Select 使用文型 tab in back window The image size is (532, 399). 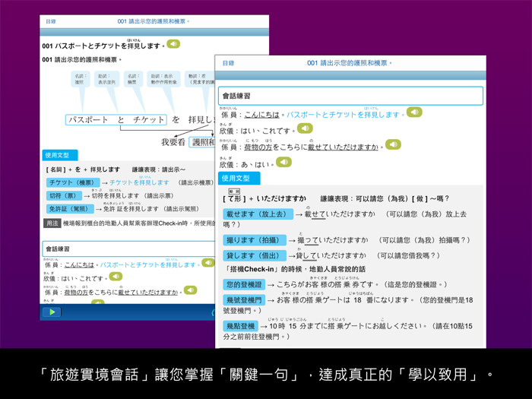pyautogui.click(x=60, y=155)
